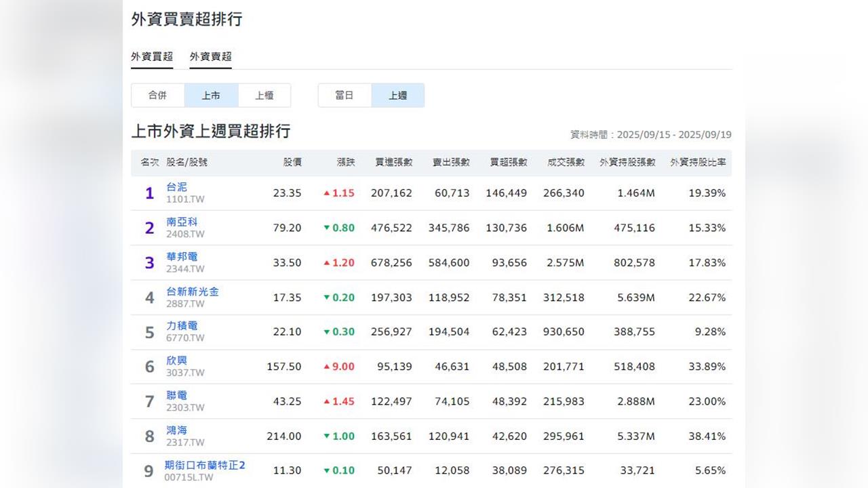Click the 漲跌 column header

click(x=346, y=163)
